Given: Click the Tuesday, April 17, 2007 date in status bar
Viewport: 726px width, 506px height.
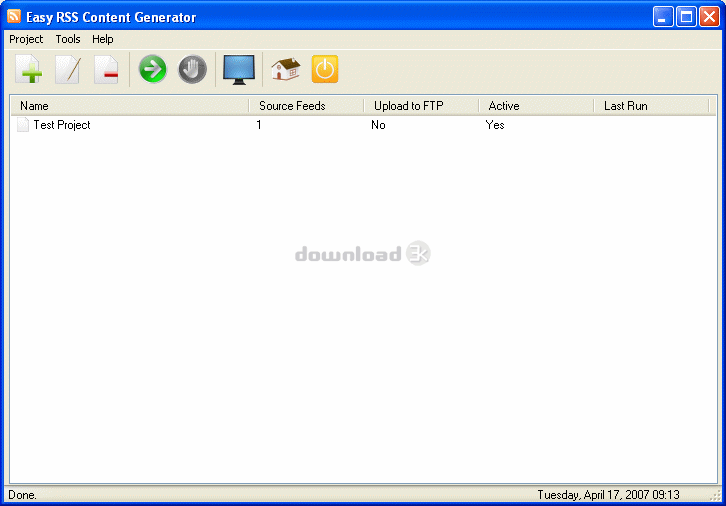Looking at the screenshot, I should [x=608, y=495].
